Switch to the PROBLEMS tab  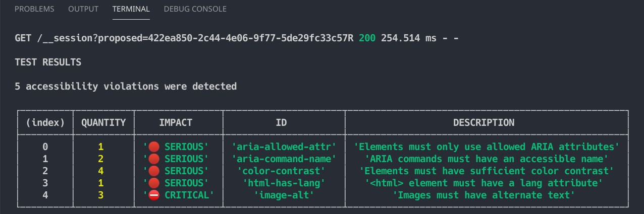point(34,9)
